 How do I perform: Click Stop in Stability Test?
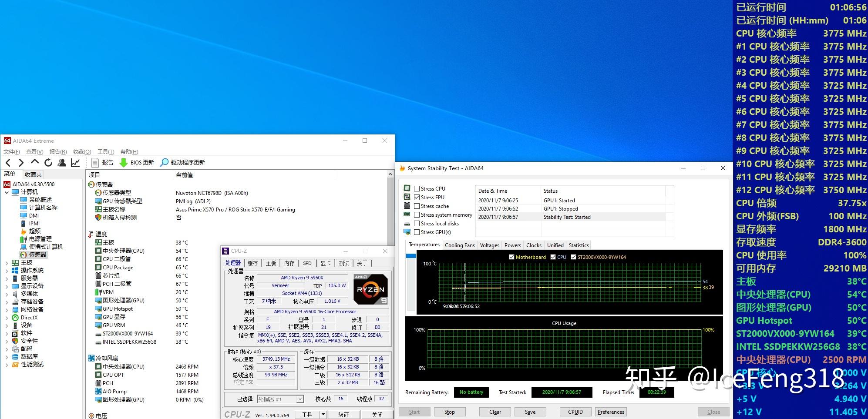(x=450, y=412)
